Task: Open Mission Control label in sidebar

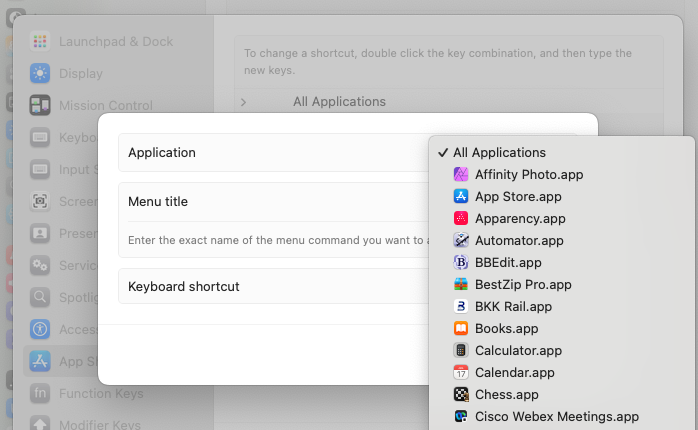Action: (106, 105)
